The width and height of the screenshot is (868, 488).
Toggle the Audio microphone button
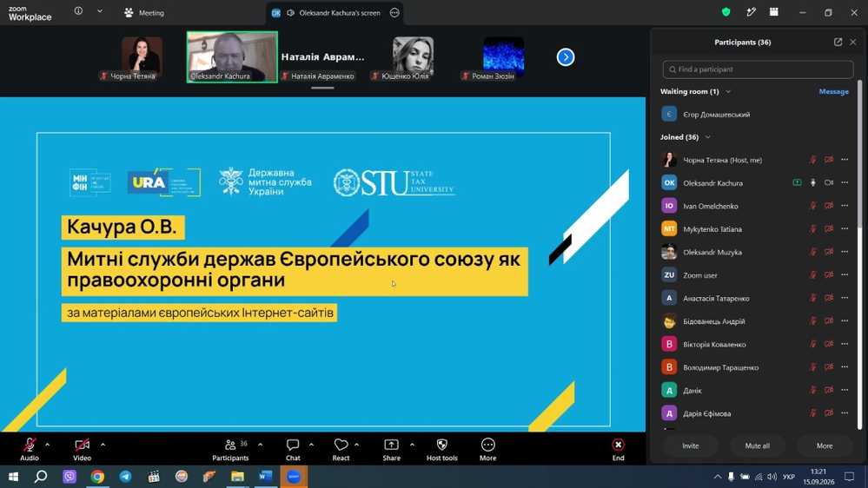point(30,449)
